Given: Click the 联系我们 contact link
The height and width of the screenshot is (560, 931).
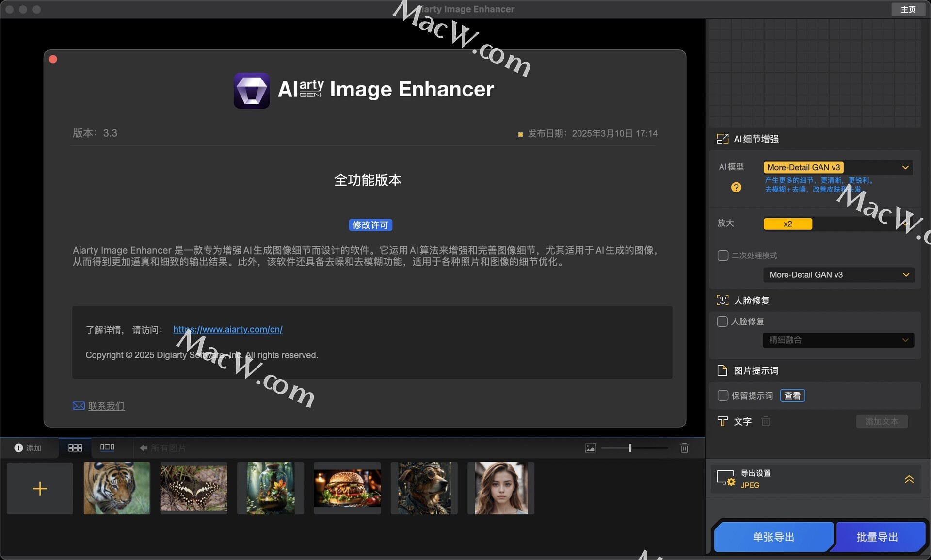Looking at the screenshot, I should tap(106, 406).
